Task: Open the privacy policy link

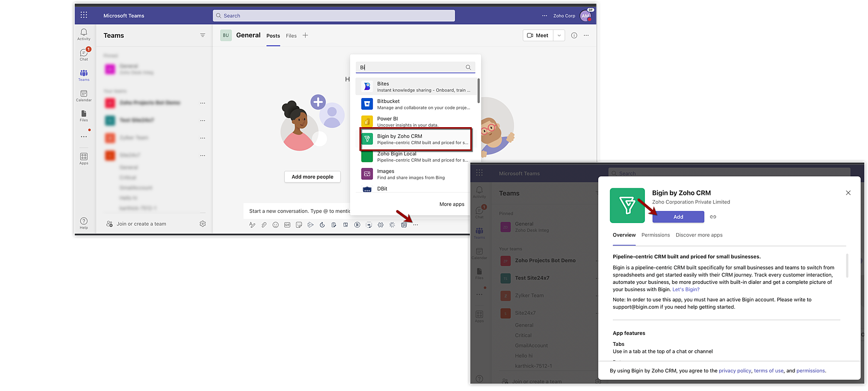Action: [x=735, y=371]
